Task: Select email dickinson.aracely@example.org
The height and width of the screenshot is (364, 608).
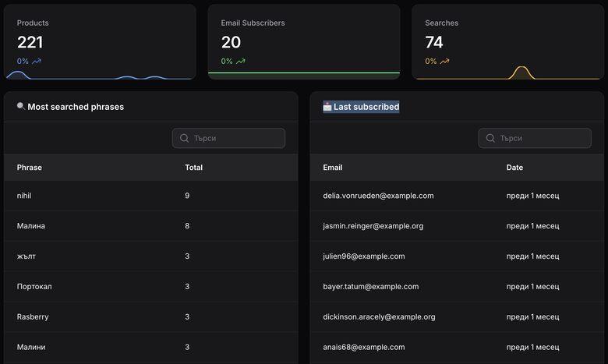Action: (380, 316)
